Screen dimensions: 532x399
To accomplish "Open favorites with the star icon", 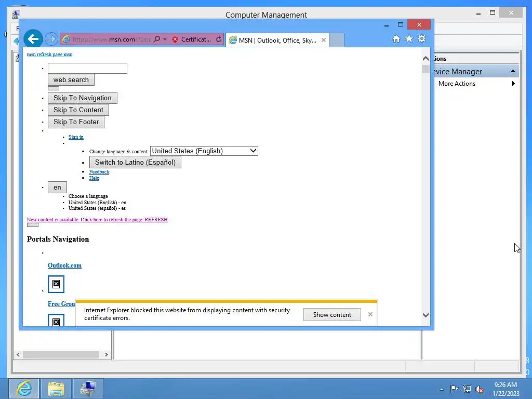I will click(409, 39).
